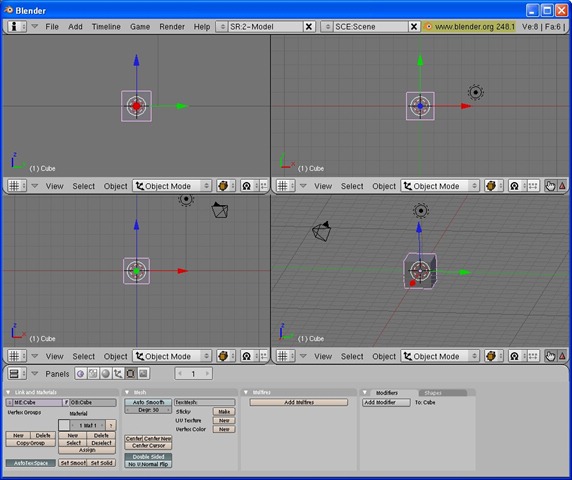Switch to Shading context sphere icon
This screenshot has width=572, height=480.
pyautogui.click(x=106, y=373)
